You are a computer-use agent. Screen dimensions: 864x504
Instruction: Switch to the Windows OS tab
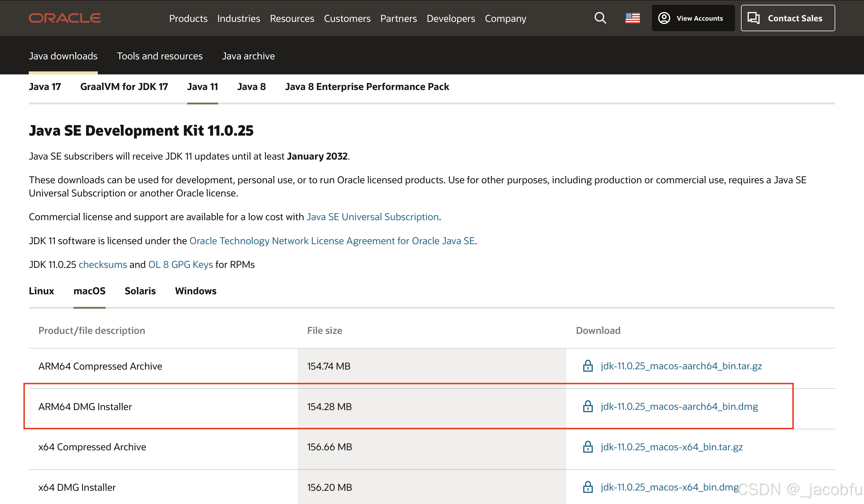(195, 291)
